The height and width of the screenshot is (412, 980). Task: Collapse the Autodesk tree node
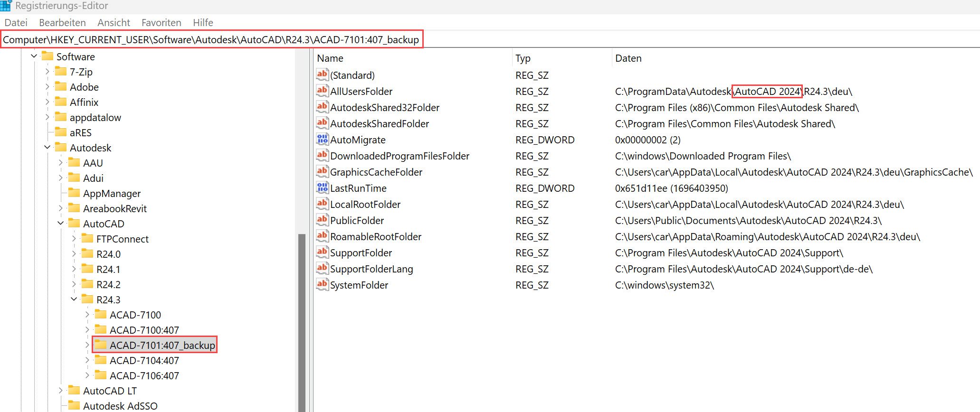coord(47,148)
